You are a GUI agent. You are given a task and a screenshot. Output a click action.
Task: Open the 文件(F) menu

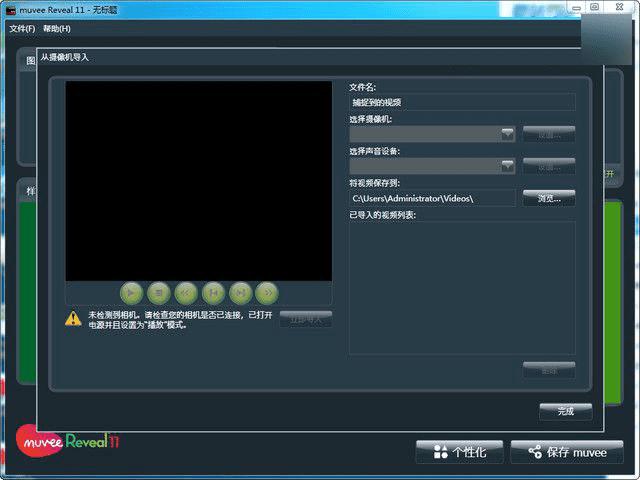click(x=22, y=29)
